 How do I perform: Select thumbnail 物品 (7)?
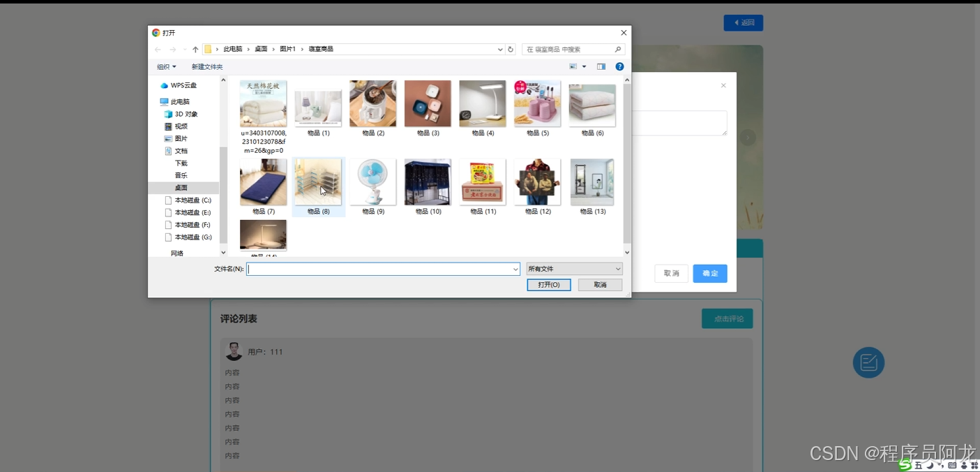[x=263, y=187]
